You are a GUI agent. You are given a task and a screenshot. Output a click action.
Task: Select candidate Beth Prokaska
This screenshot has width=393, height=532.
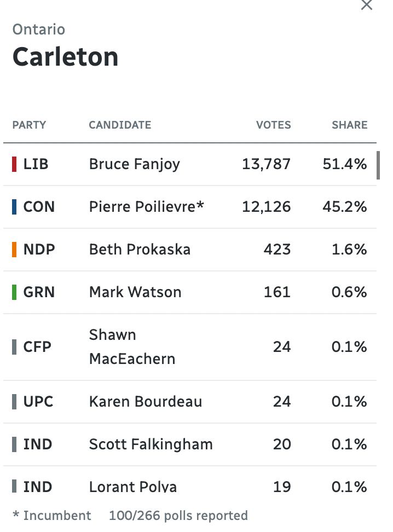click(140, 250)
